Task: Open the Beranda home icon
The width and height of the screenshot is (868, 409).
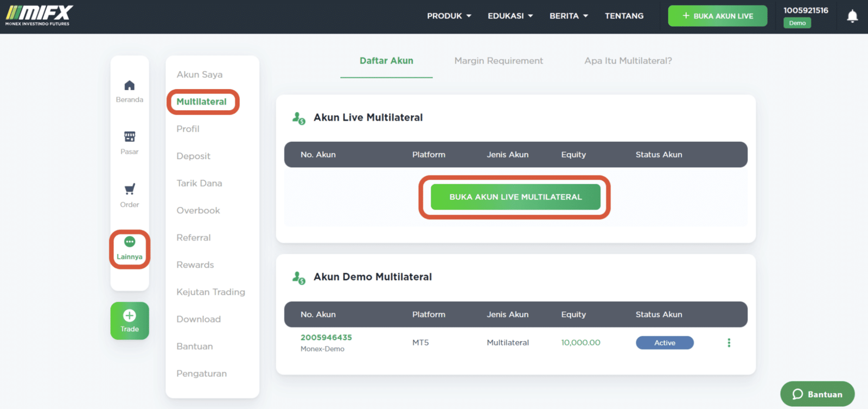Action: [129, 86]
